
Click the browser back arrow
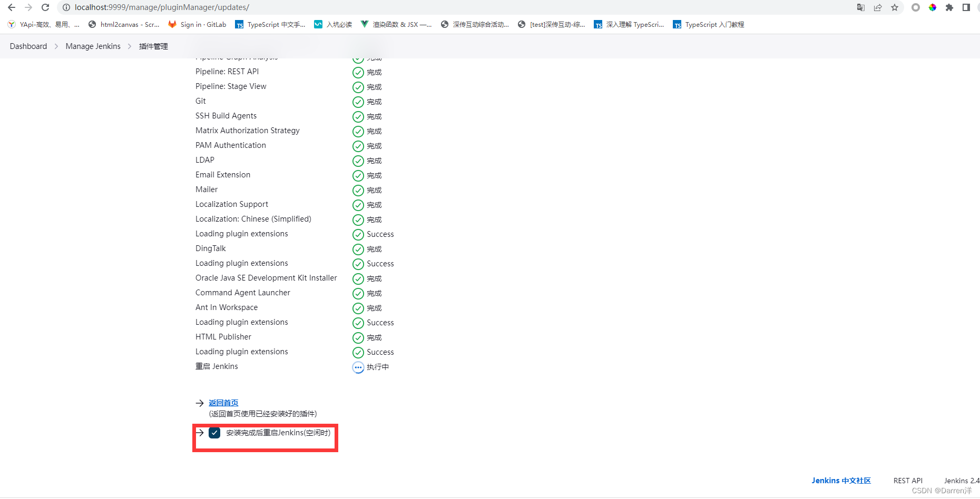click(x=12, y=7)
